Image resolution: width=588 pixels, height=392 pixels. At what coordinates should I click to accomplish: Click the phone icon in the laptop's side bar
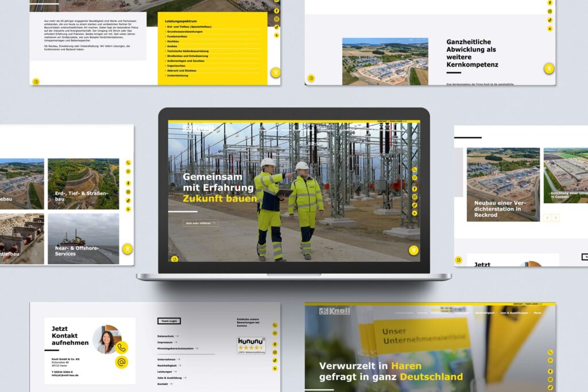coord(415,170)
